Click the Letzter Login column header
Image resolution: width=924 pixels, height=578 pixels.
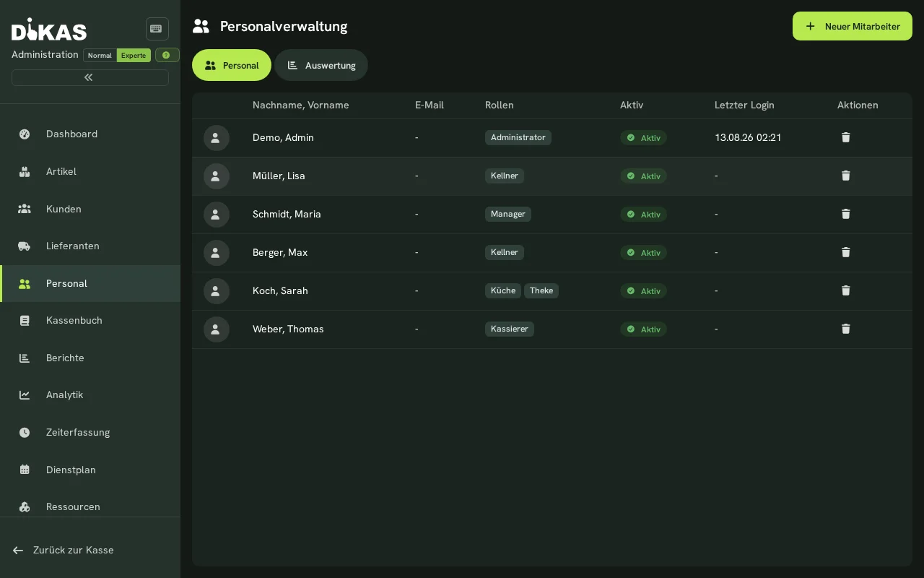pyautogui.click(x=744, y=105)
